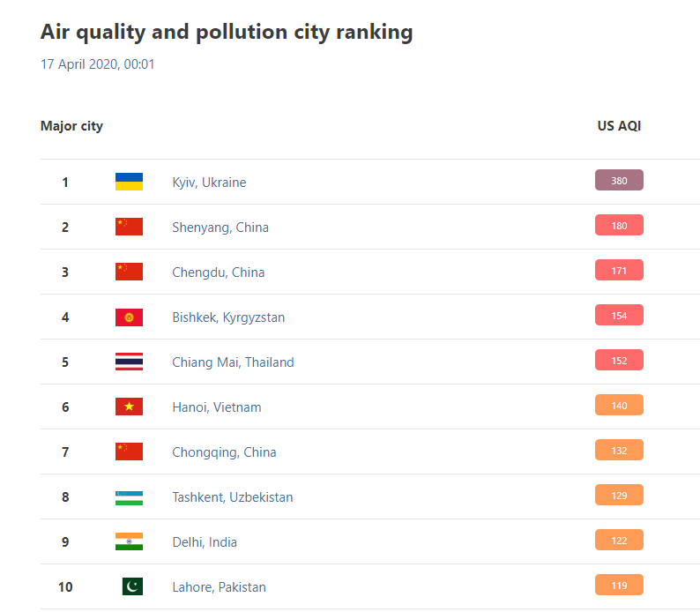Open Chiang Mai, Thailand page
This screenshot has height=612, width=700.
[233, 362]
